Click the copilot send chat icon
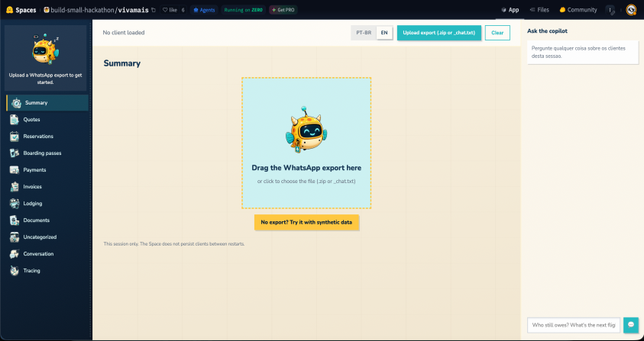Image resolution: width=644 pixels, height=341 pixels. [631, 325]
